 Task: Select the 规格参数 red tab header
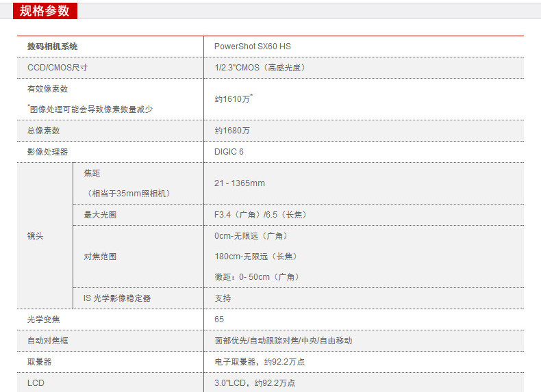click(x=45, y=11)
